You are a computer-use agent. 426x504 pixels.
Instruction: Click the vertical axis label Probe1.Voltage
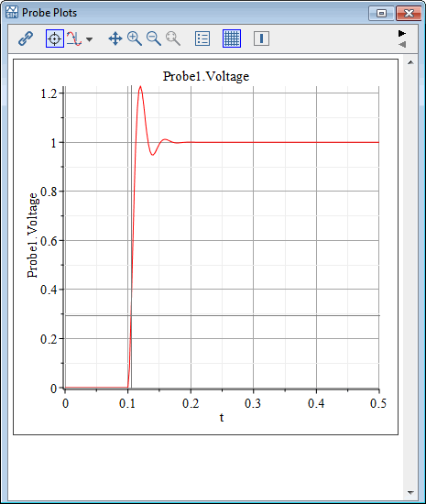32,236
